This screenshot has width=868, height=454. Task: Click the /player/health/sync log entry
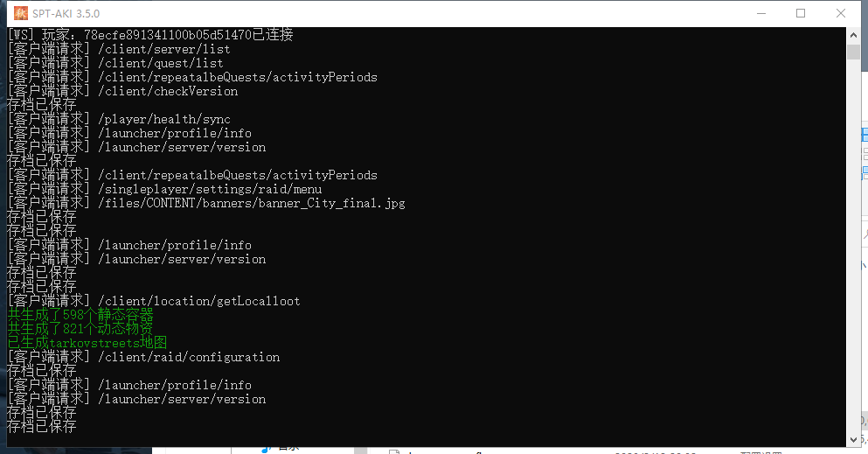pyautogui.click(x=119, y=119)
